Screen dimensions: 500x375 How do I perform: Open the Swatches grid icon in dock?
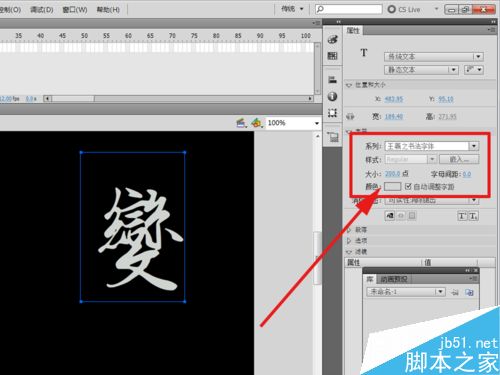coord(332,56)
